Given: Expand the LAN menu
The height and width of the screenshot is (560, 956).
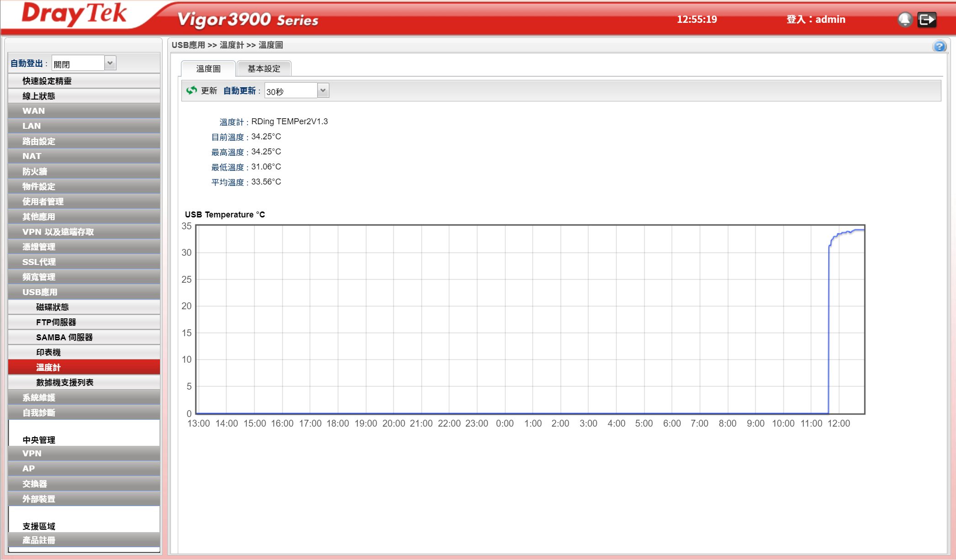Looking at the screenshot, I should coord(84,126).
